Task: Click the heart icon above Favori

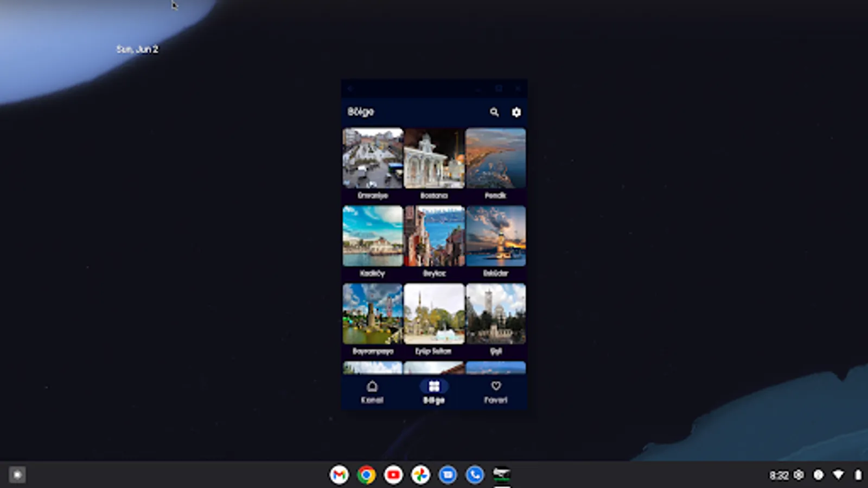Action: coord(496,386)
